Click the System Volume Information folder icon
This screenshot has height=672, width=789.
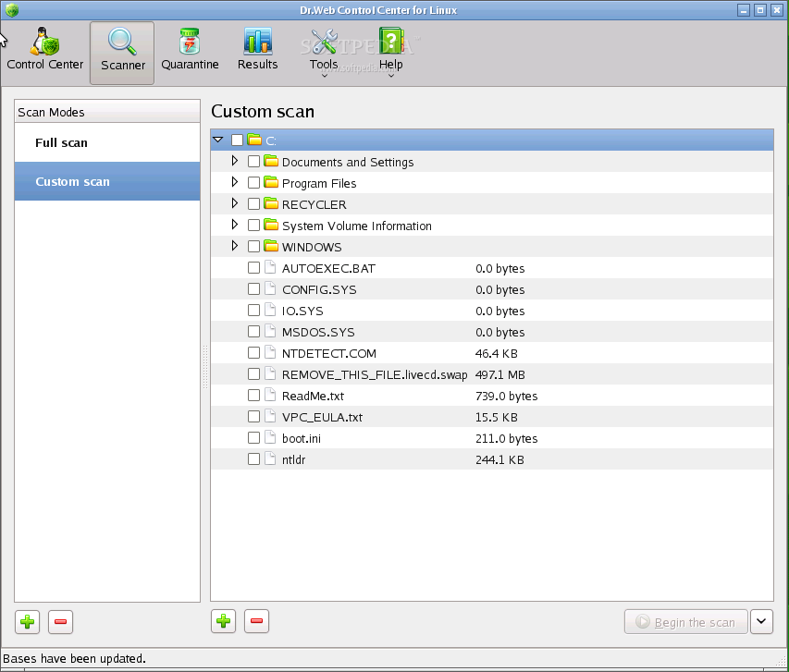(271, 225)
